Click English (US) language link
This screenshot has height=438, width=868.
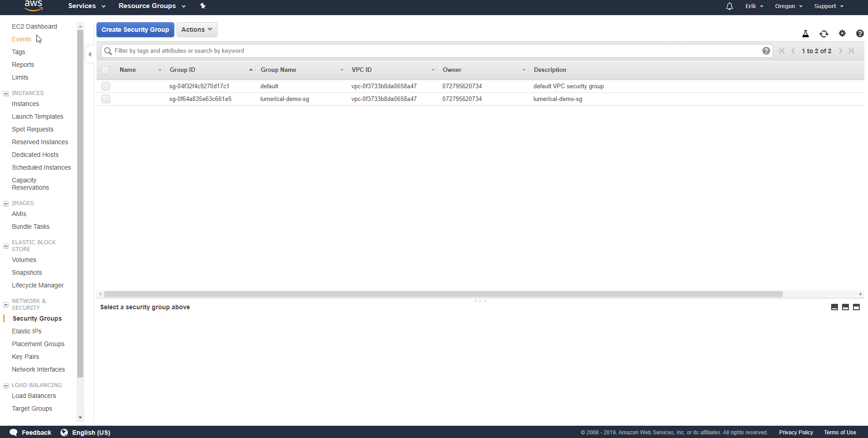pyautogui.click(x=91, y=433)
